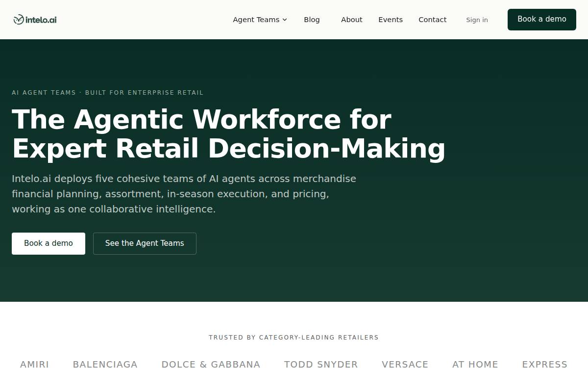Expand the Agent Teams chevron
Image resolution: width=588 pixels, height=368 pixels.
tap(285, 20)
